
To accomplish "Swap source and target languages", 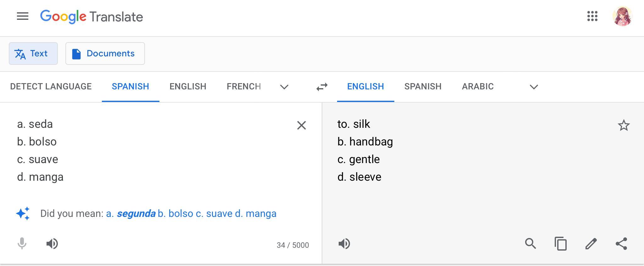I will tap(322, 87).
